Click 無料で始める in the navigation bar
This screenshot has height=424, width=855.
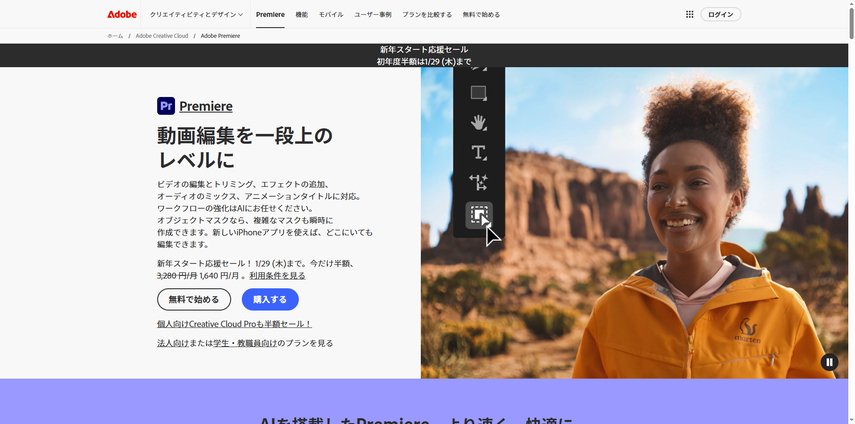click(x=481, y=15)
